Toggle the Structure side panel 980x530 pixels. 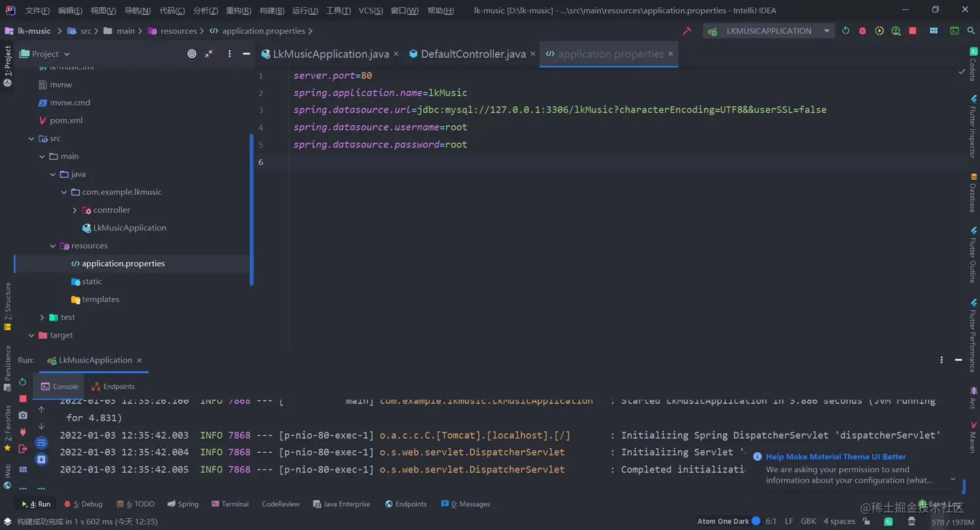pyautogui.click(x=7, y=306)
